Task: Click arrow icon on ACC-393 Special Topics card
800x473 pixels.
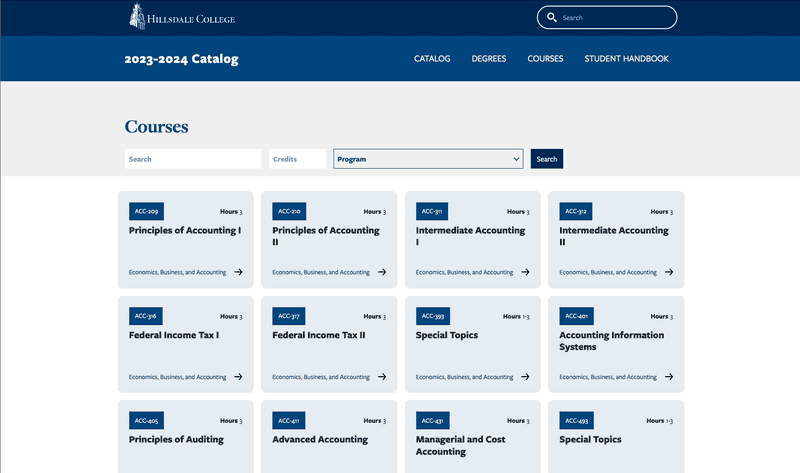Action: click(525, 377)
